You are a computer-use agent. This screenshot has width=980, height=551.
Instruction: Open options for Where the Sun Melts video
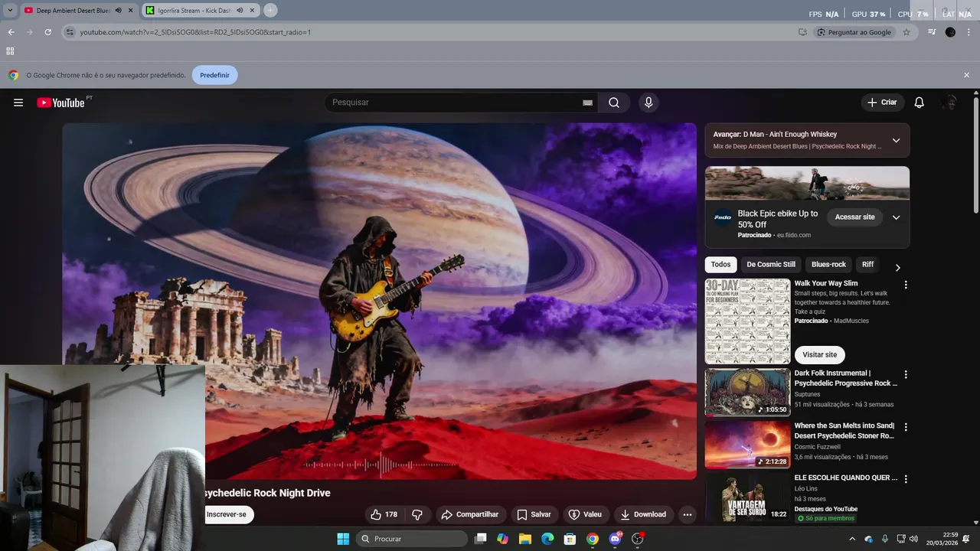(x=906, y=427)
